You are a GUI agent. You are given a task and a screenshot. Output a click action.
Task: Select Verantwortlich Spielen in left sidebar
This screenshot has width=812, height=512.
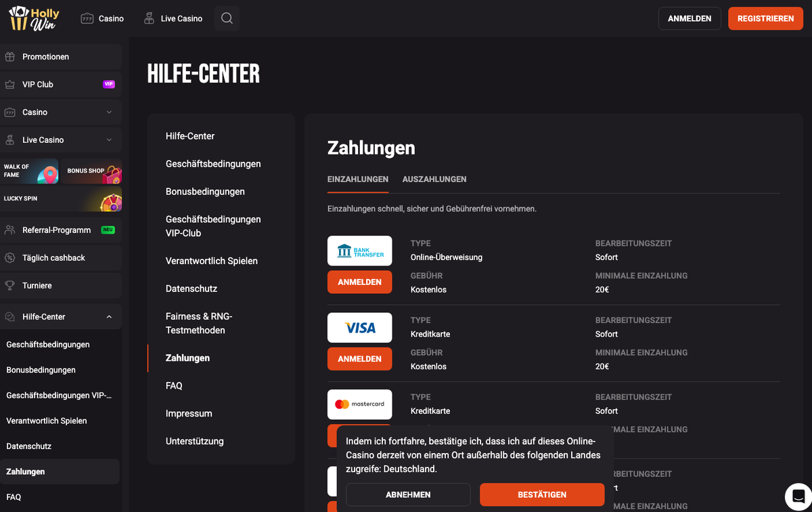pyautogui.click(x=47, y=421)
